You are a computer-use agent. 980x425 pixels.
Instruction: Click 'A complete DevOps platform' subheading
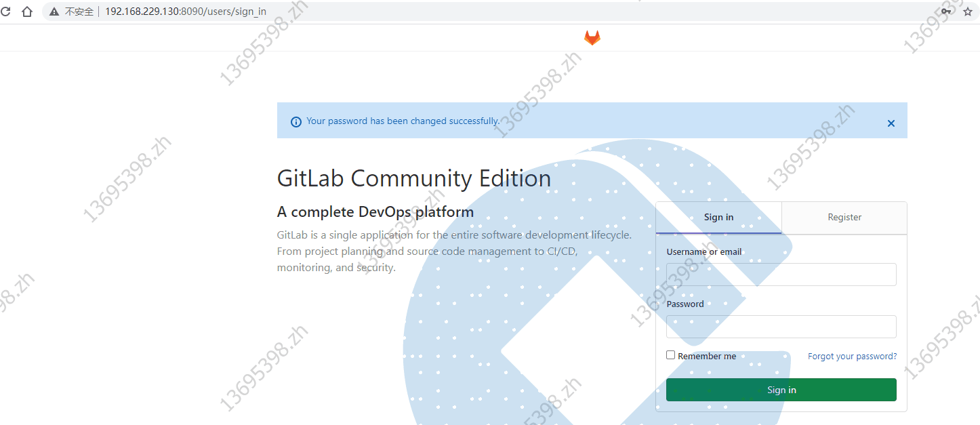point(375,212)
